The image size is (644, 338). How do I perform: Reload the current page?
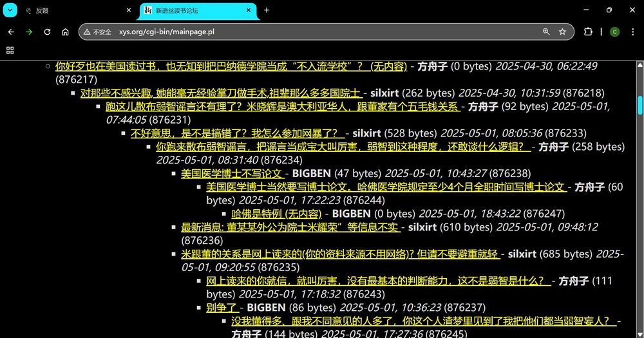(x=47, y=32)
